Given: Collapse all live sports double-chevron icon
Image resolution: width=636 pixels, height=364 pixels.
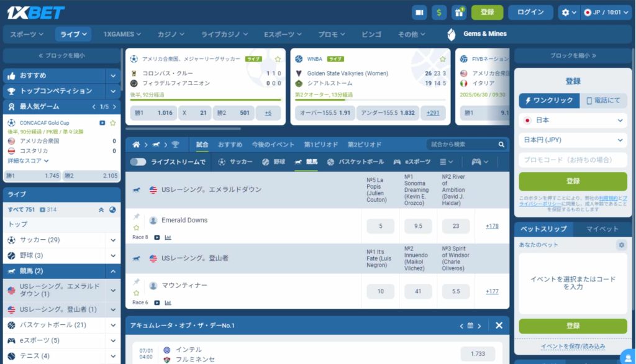Looking at the screenshot, I should point(101,210).
